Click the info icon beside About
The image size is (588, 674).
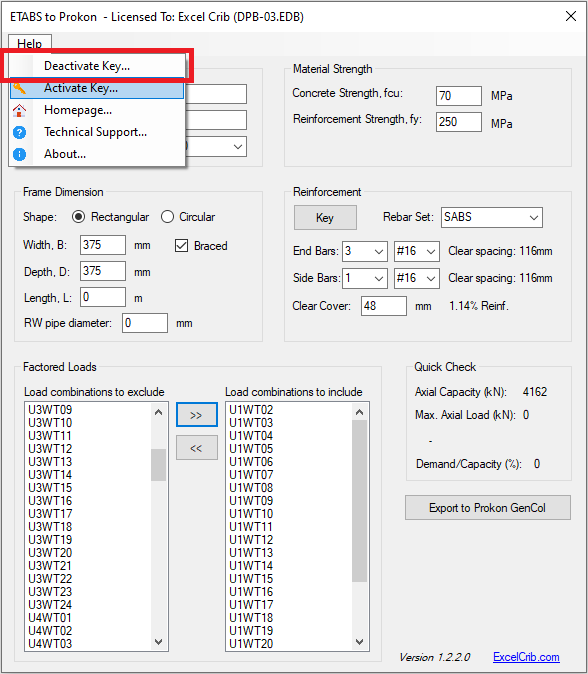(19, 154)
